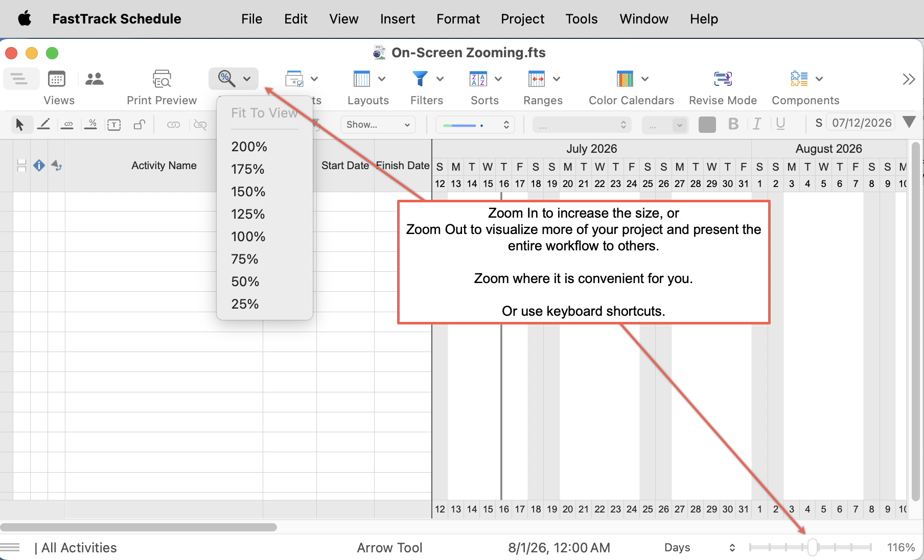Open the Help menu
This screenshot has width=924, height=560.
[x=704, y=19]
